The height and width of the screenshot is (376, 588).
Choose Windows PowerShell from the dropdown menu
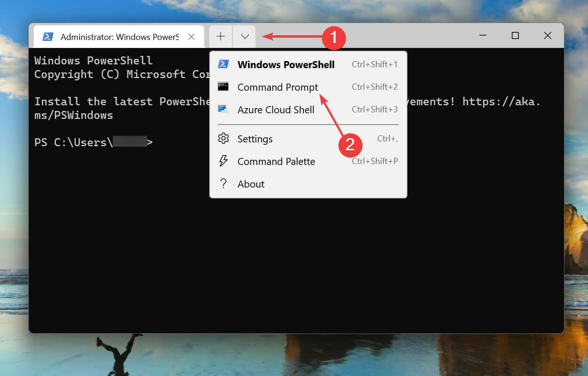[x=308, y=64]
